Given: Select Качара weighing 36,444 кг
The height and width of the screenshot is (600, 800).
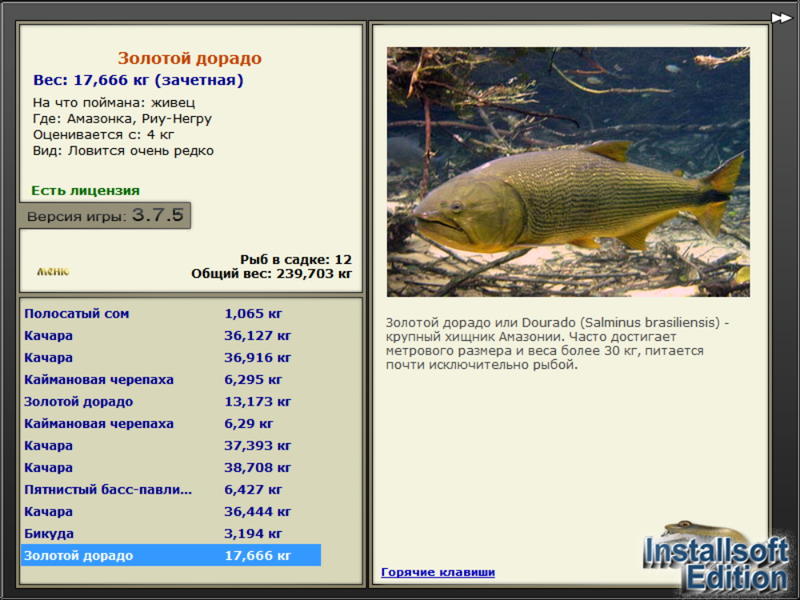Looking at the screenshot, I should [171, 511].
